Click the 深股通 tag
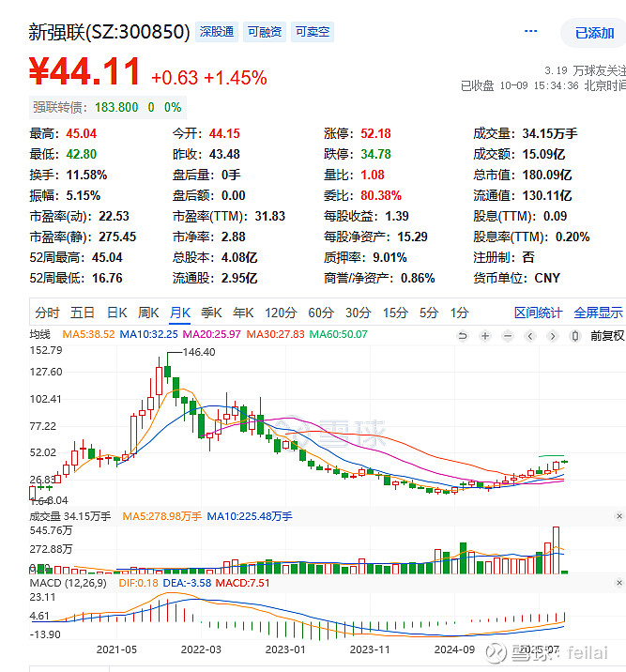626x672 pixels. tap(217, 32)
